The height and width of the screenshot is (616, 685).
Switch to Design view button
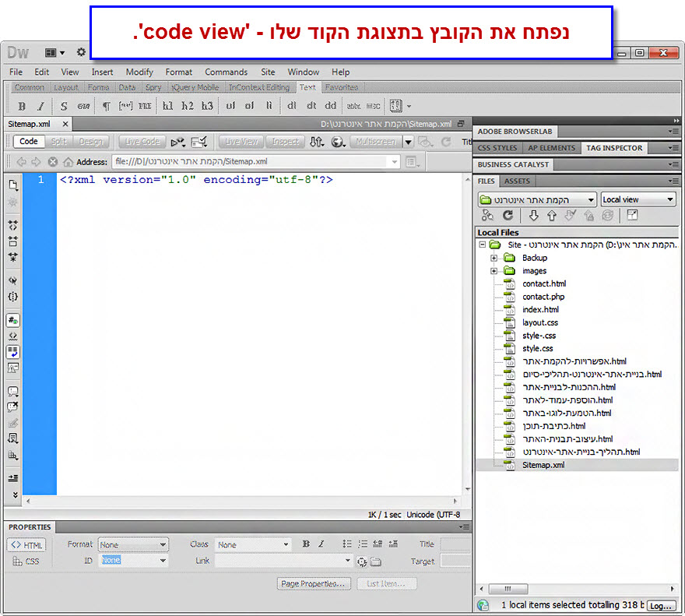(90, 142)
